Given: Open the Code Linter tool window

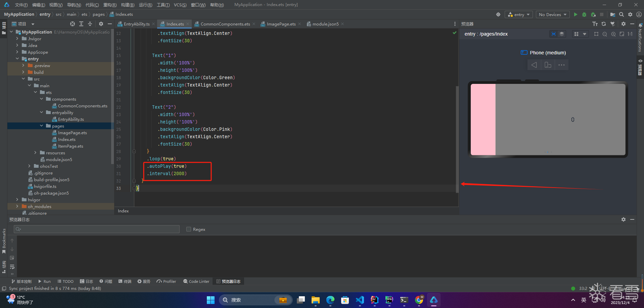Looking at the screenshot, I should tap(196, 281).
